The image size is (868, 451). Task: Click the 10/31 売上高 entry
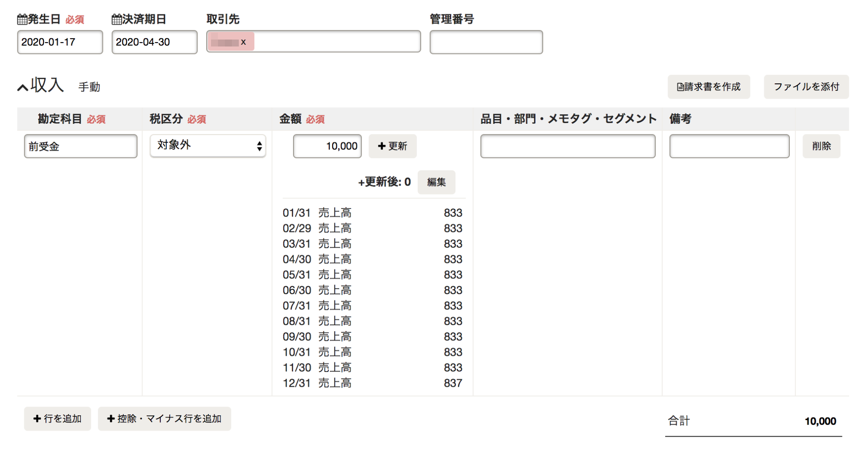pyautogui.click(x=373, y=352)
